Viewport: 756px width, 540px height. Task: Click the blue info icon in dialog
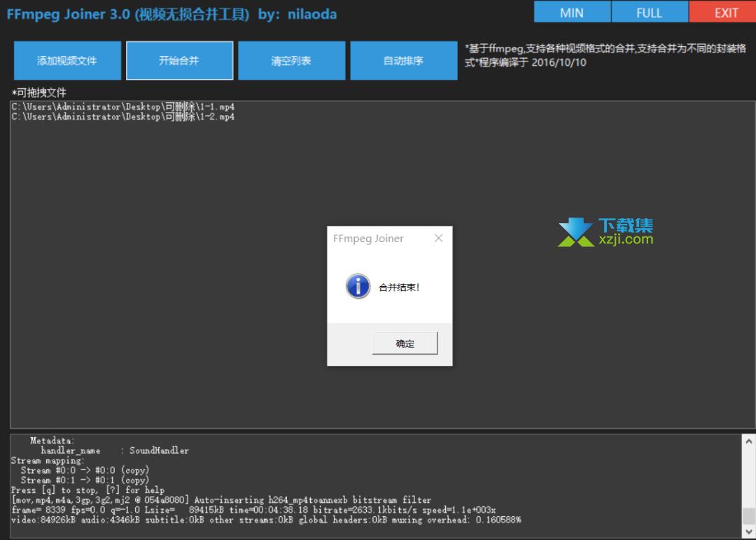click(x=358, y=287)
